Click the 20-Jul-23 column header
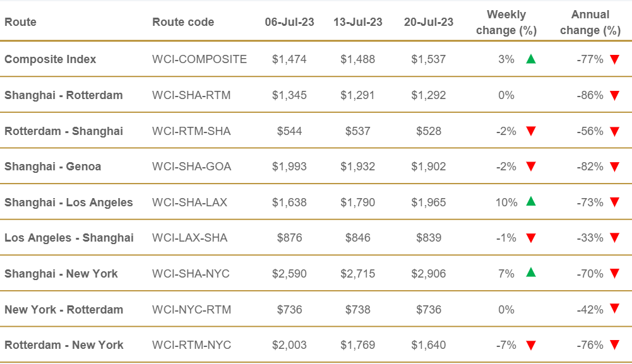Image resolution: width=632 pixels, height=364 pixels. pyautogui.click(x=429, y=22)
